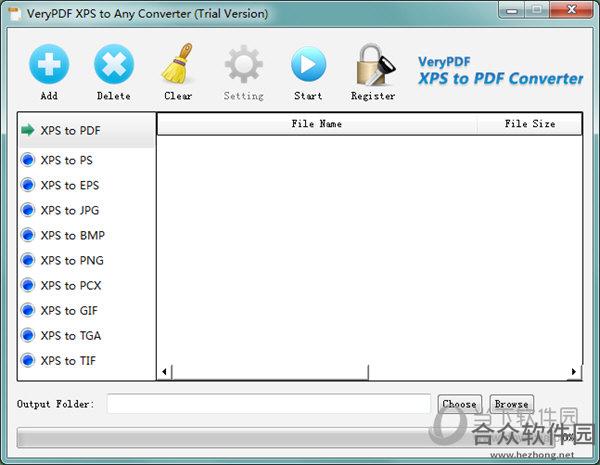Close the VeryPDF converter window
Viewport: 600px width, 465px height.
point(571,9)
